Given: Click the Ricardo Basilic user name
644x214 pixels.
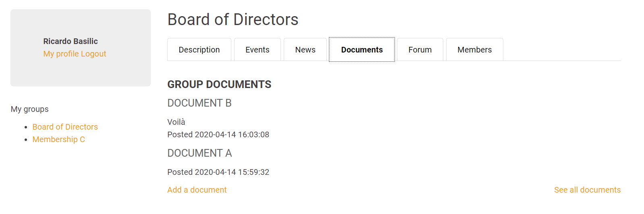Looking at the screenshot, I should click(71, 41).
